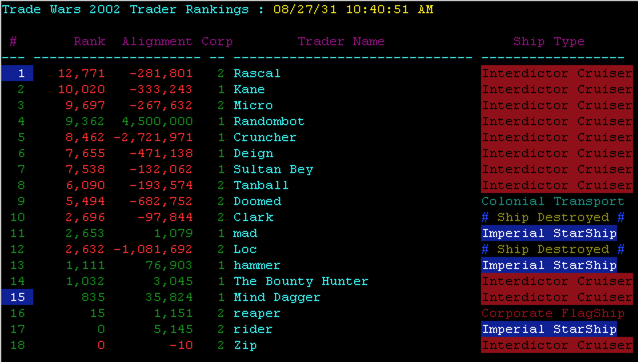Select trader name 'Micro'
This screenshot has height=362, width=638.
click(253, 105)
